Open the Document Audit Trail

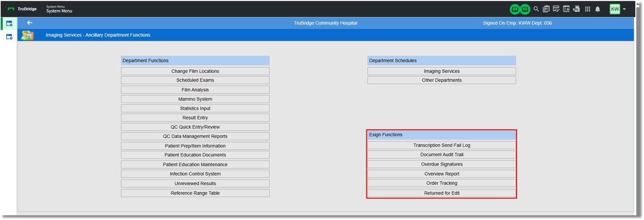pyautogui.click(x=441, y=155)
